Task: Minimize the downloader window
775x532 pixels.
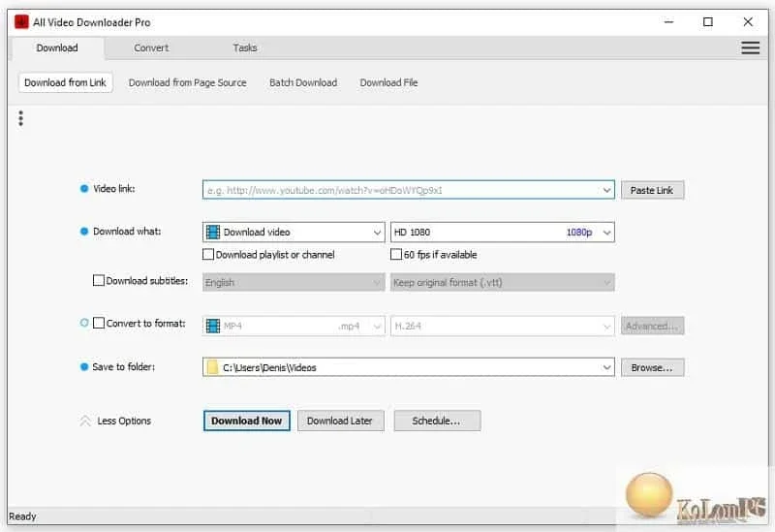Action: [668, 21]
